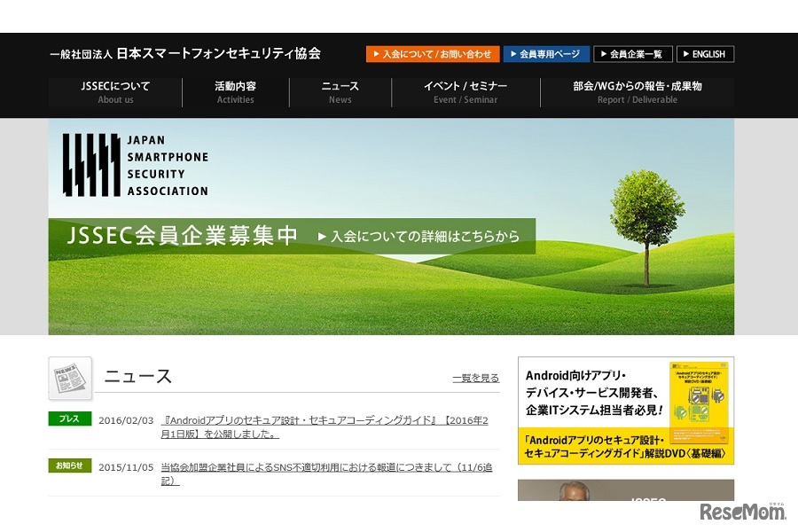
Task: Open the イベント/セミナー menu item
Action: pyautogui.click(x=465, y=92)
